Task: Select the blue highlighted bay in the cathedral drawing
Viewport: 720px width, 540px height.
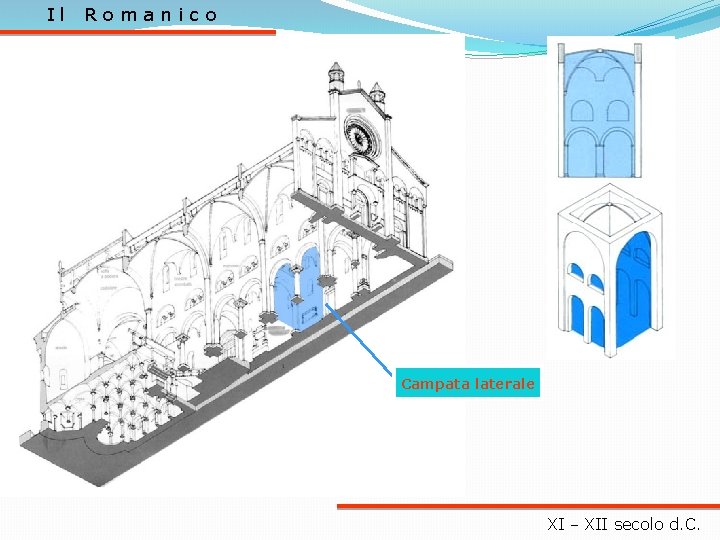Action: click(x=298, y=289)
